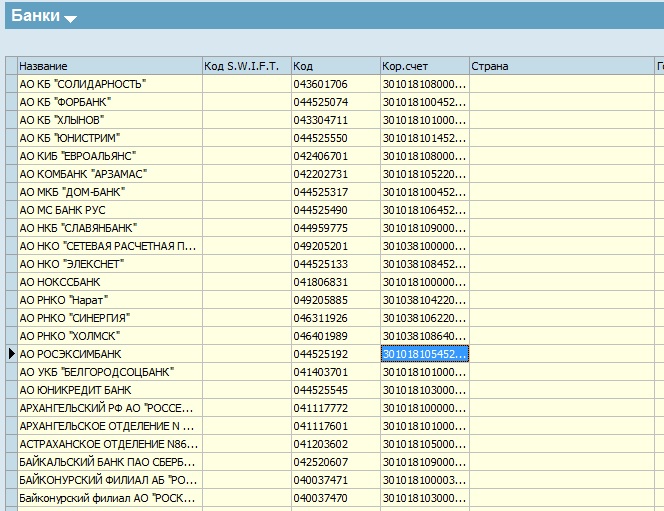664x511 pixels.
Task: Select code cell 044525490
Action: click(x=336, y=210)
